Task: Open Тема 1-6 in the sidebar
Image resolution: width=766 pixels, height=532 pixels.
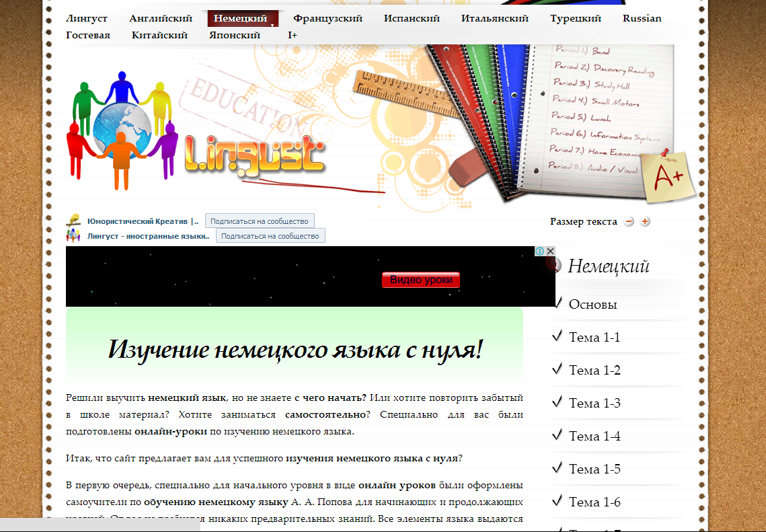Action: (595, 502)
